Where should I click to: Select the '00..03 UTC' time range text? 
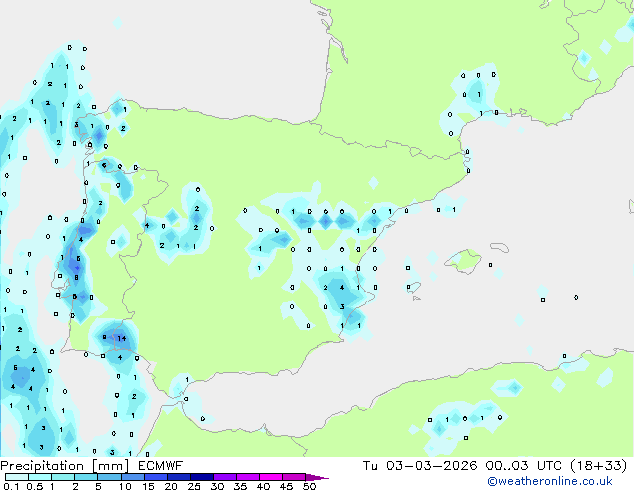[x=524, y=466]
